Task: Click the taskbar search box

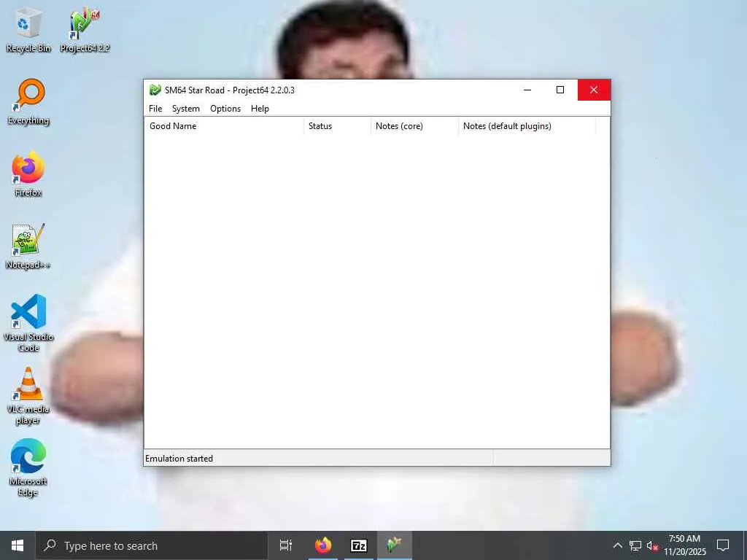Action: click(x=152, y=545)
